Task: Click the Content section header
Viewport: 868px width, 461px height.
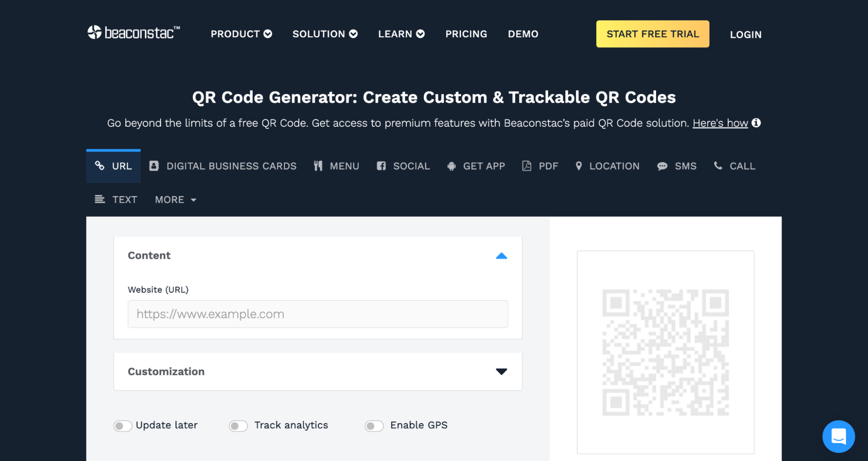Action: pos(318,256)
